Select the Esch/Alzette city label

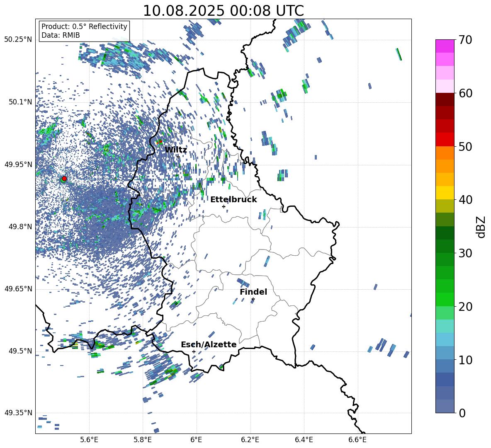click(209, 344)
